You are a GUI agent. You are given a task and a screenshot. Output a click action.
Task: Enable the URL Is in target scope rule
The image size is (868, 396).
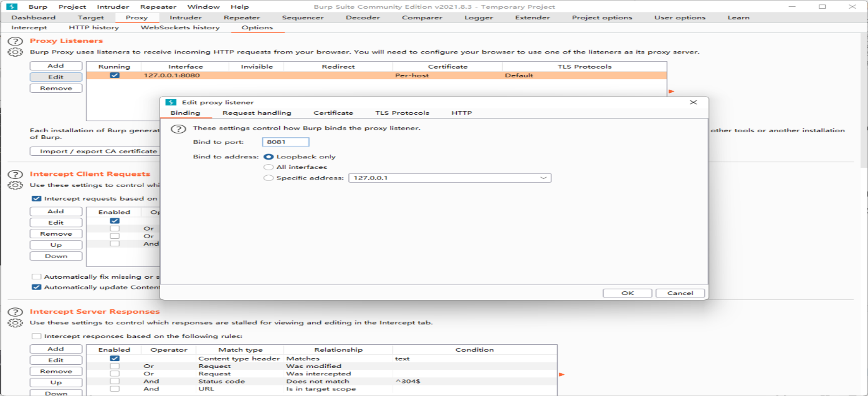click(x=115, y=389)
